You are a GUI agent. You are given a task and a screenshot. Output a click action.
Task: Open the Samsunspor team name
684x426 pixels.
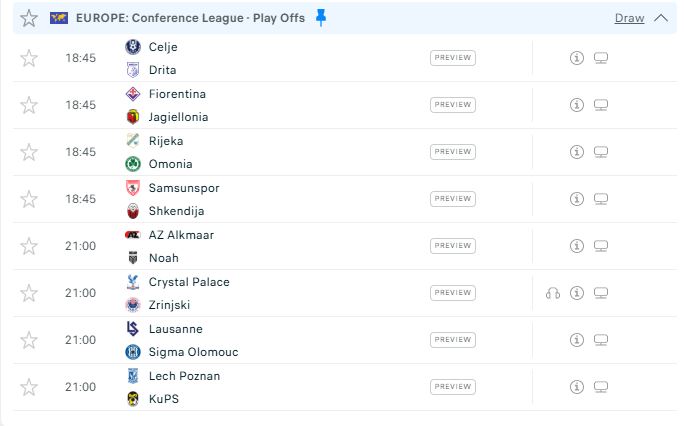[x=184, y=188]
